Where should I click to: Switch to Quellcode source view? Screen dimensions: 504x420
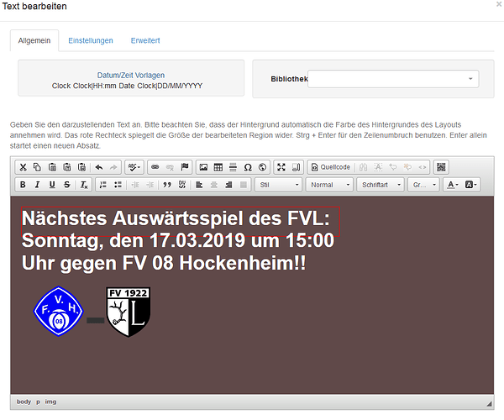click(331, 167)
